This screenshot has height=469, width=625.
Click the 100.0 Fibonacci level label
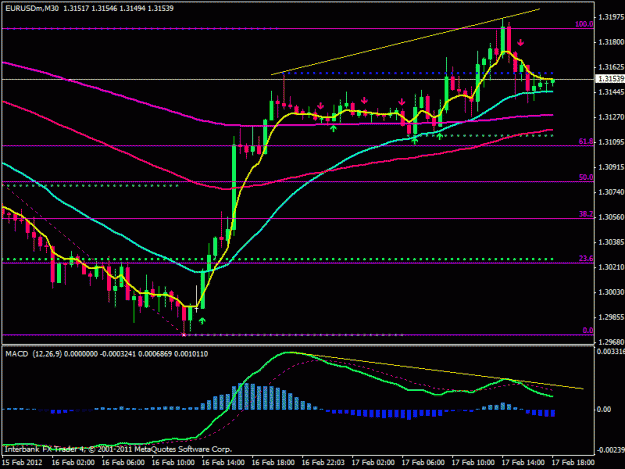tap(584, 24)
